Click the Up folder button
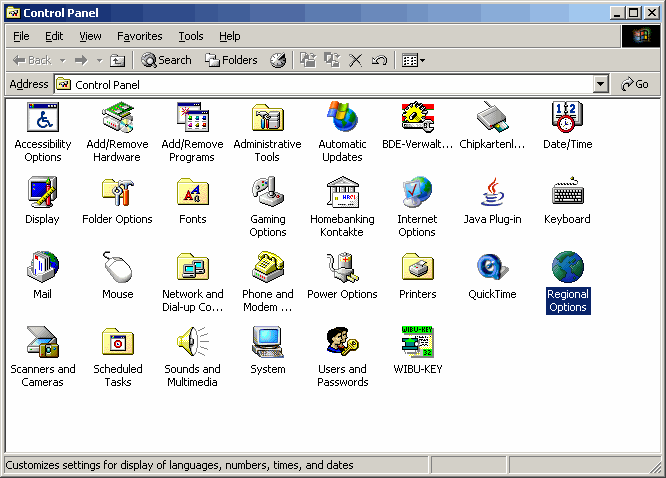Image resolution: width=666 pixels, height=478 pixels. click(x=117, y=60)
